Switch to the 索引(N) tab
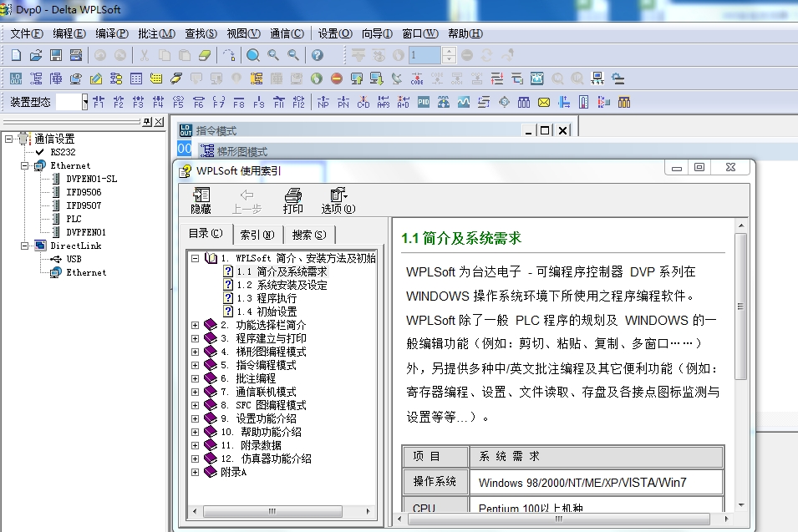This screenshot has width=798, height=532. [x=257, y=235]
